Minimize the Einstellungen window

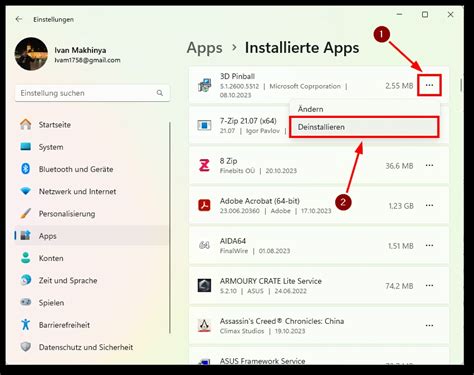(x=400, y=14)
